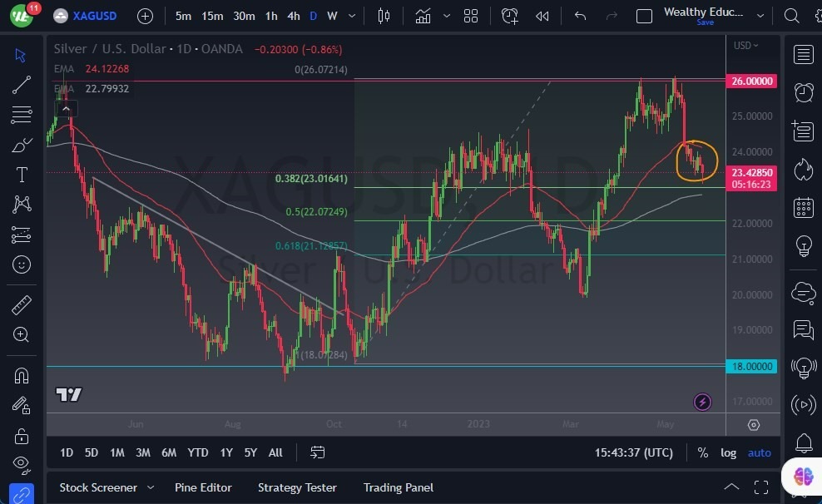The width and height of the screenshot is (822, 504).
Task: Select the trend line drawing tool
Action: pyautogui.click(x=22, y=84)
